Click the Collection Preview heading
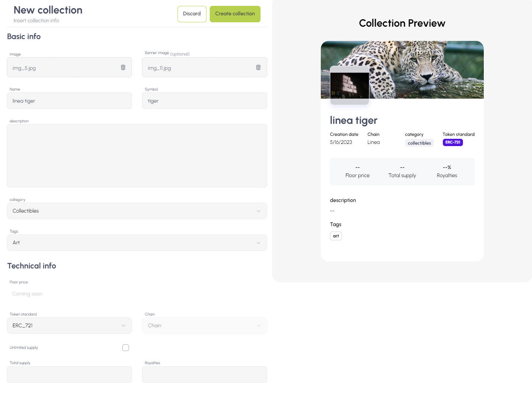Viewport: 532px width, 393px height. click(x=402, y=23)
